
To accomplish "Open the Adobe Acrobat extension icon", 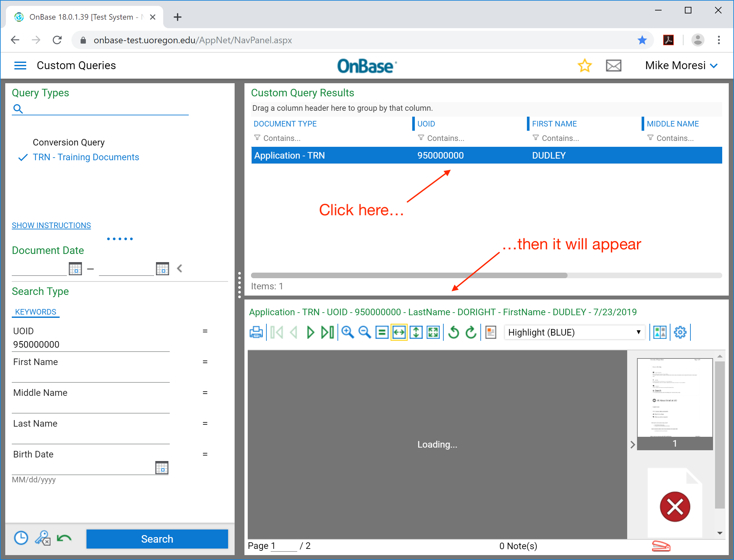I will pos(668,40).
